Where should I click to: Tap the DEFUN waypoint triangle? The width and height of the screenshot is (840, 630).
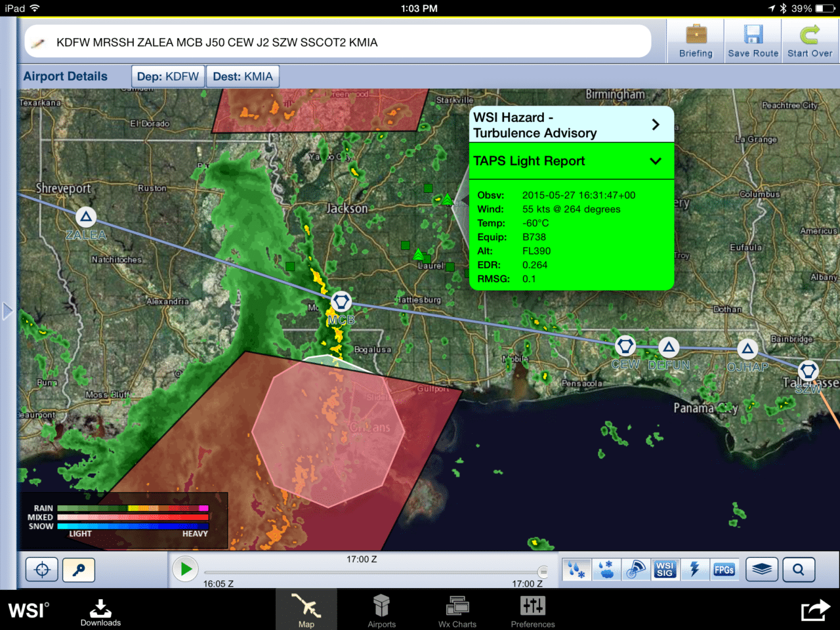pyautogui.click(x=668, y=347)
